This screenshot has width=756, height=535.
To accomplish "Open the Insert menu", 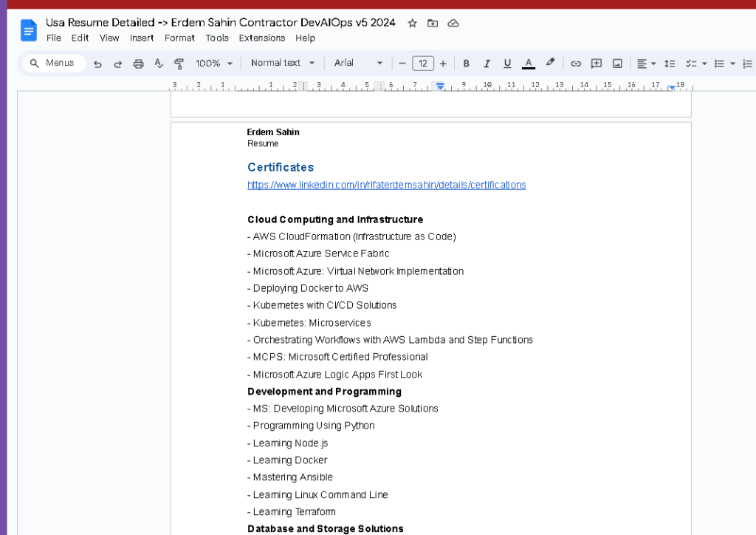I will pos(141,38).
